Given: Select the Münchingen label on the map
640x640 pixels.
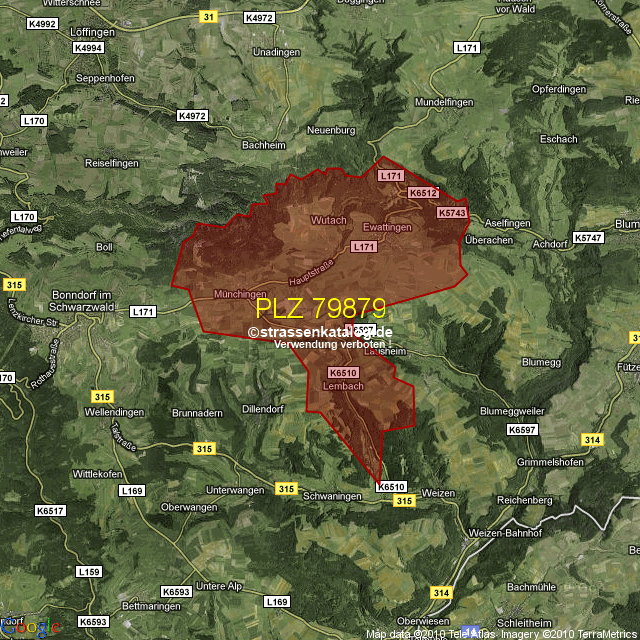Looking at the screenshot, I should tap(240, 295).
